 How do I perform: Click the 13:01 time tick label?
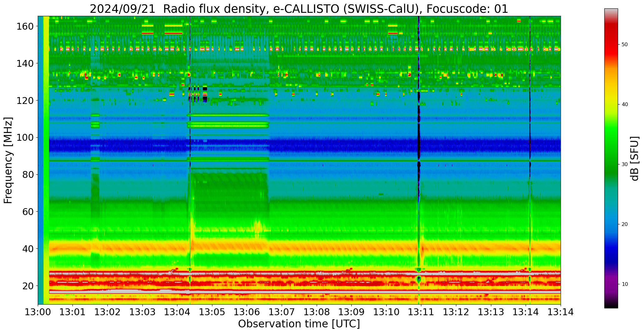pos(73,312)
